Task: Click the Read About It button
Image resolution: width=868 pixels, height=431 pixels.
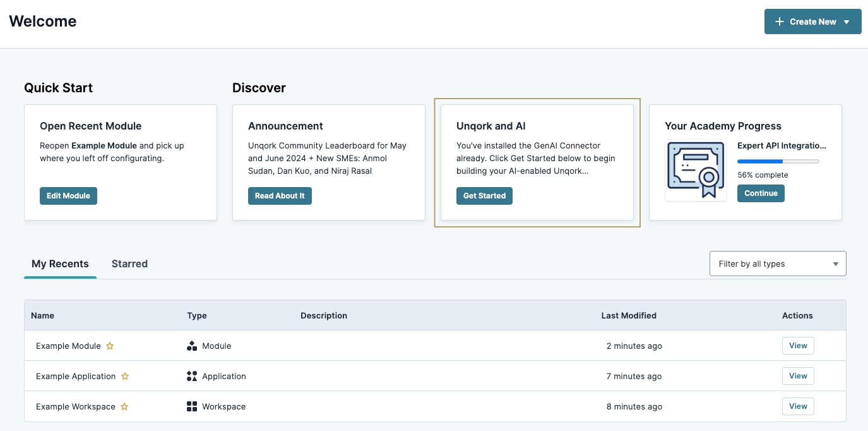Action: tap(280, 196)
